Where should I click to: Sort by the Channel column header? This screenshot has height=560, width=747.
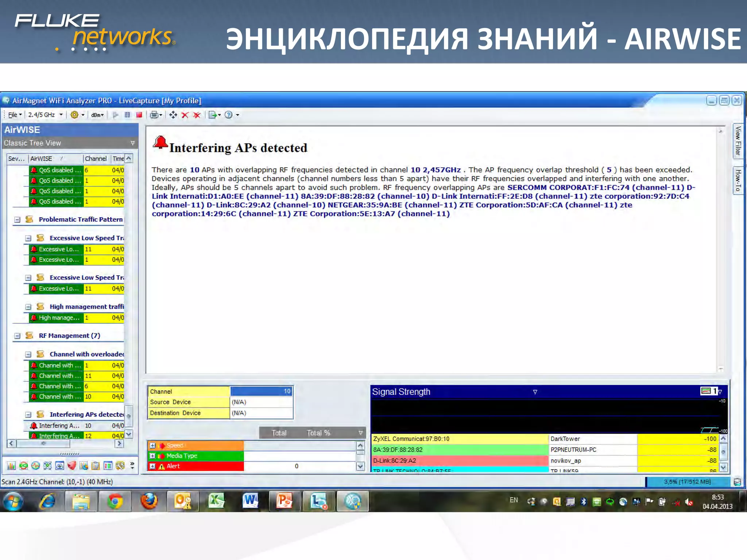point(96,159)
